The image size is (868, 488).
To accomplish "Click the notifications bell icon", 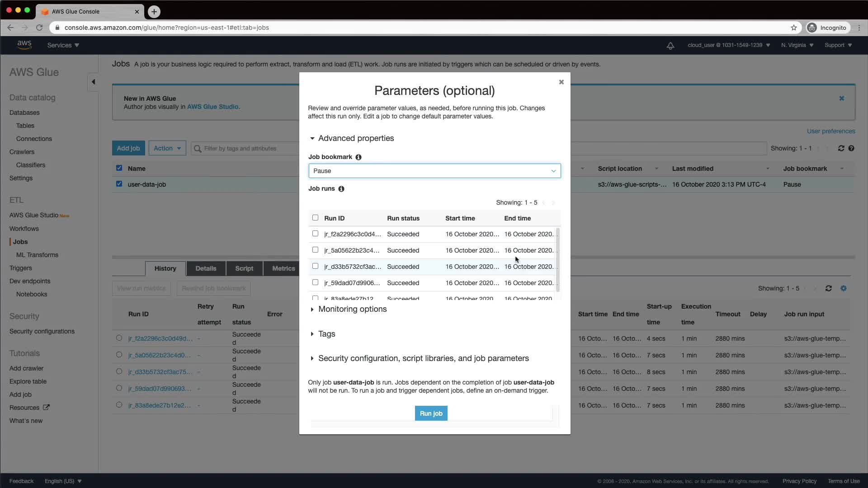I will [670, 46].
